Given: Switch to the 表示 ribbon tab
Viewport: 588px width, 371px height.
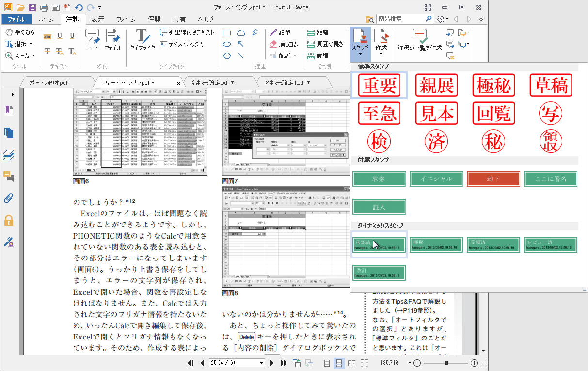Looking at the screenshot, I should pos(98,19).
